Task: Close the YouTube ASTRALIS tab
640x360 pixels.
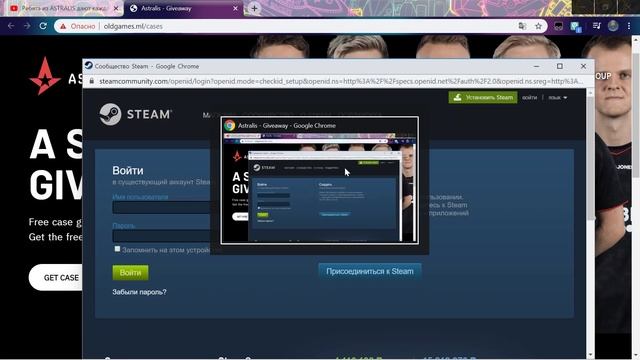Action: click(x=116, y=8)
